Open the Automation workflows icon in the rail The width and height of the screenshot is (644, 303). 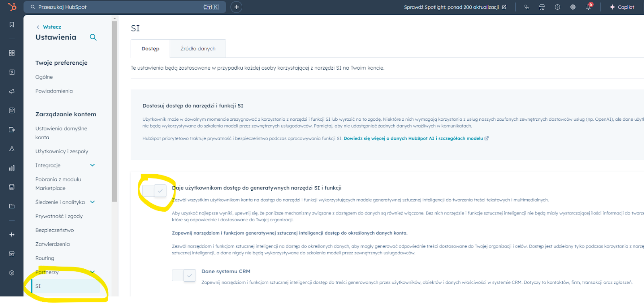[x=12, y=149]
